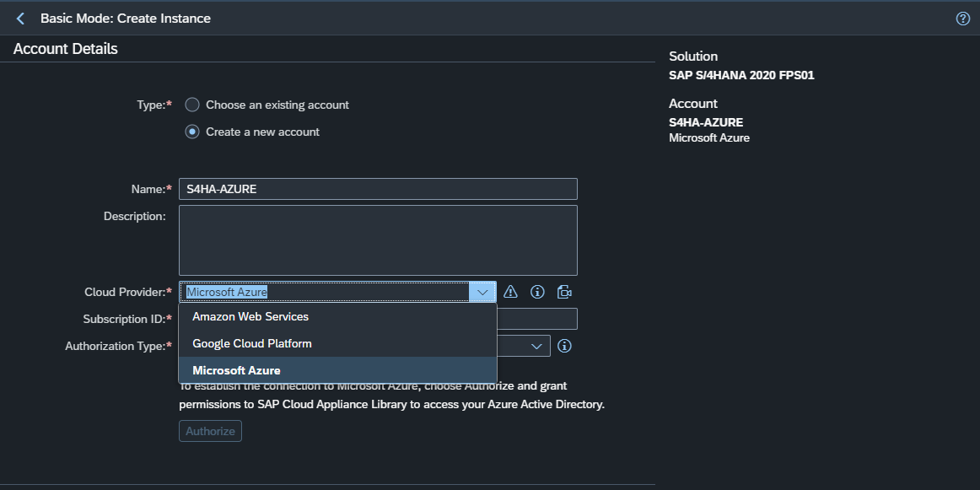Collapse the Cloud Provider dropdown arrow
The image size is (980, 490).
(482, 292)
